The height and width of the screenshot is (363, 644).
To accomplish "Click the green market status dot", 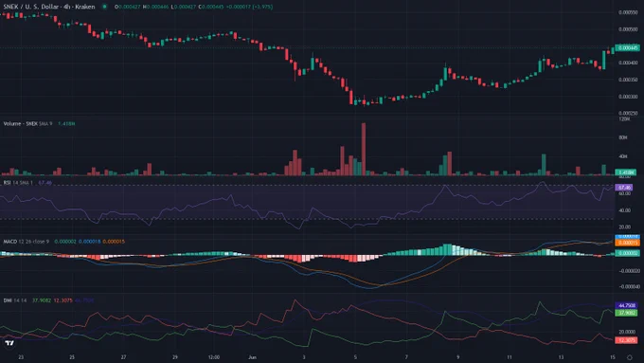I will pos(105,7).
